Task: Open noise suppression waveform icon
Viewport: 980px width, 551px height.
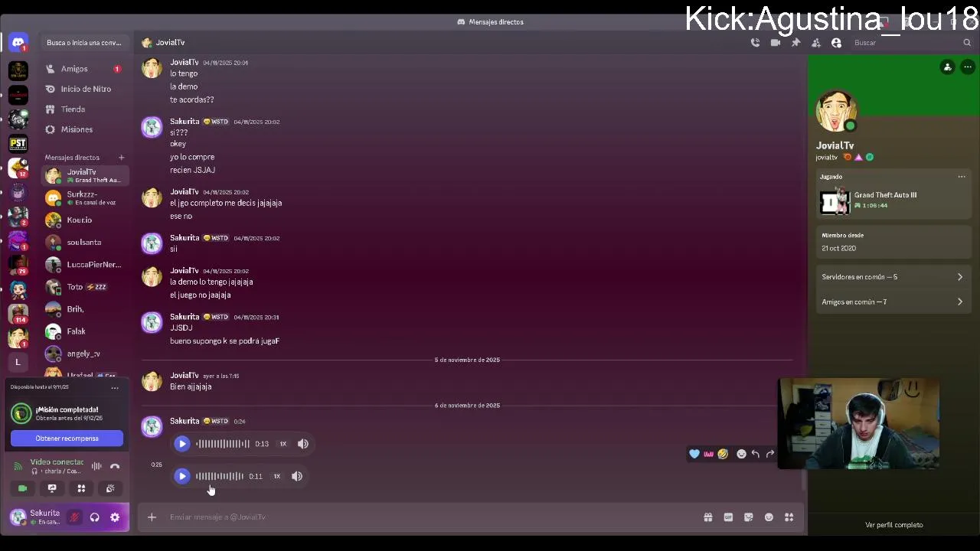Action: (x=96, y=466)
